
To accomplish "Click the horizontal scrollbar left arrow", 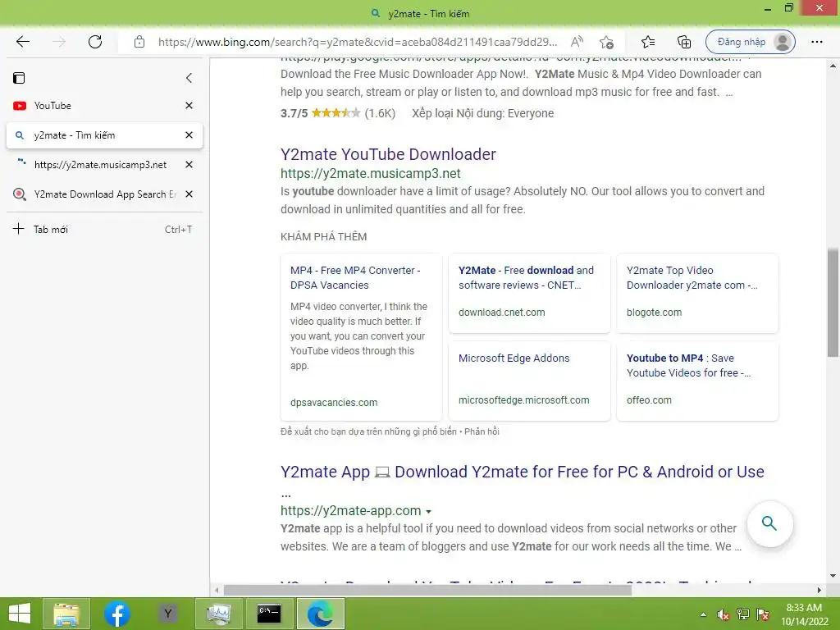I will (217, 591).
